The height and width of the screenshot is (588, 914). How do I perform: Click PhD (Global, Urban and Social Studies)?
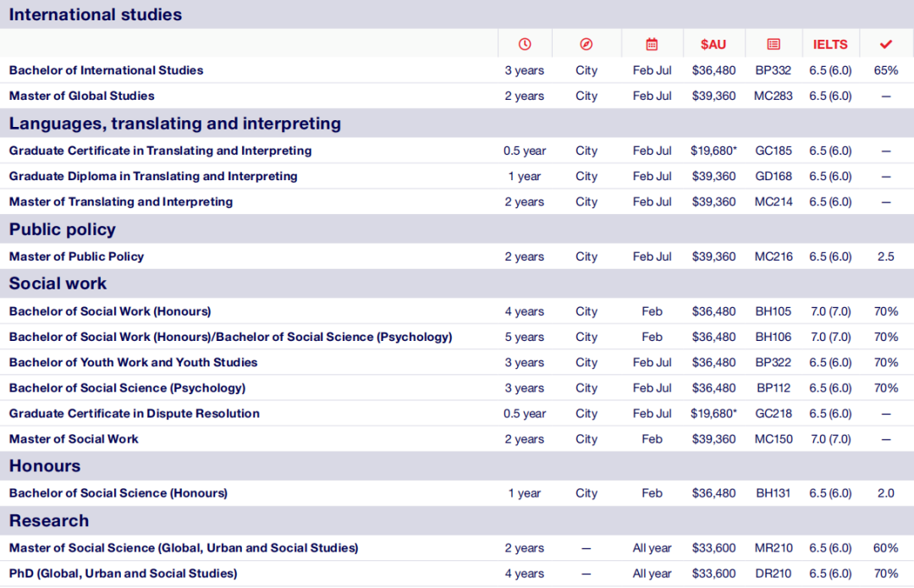(123, 574)
